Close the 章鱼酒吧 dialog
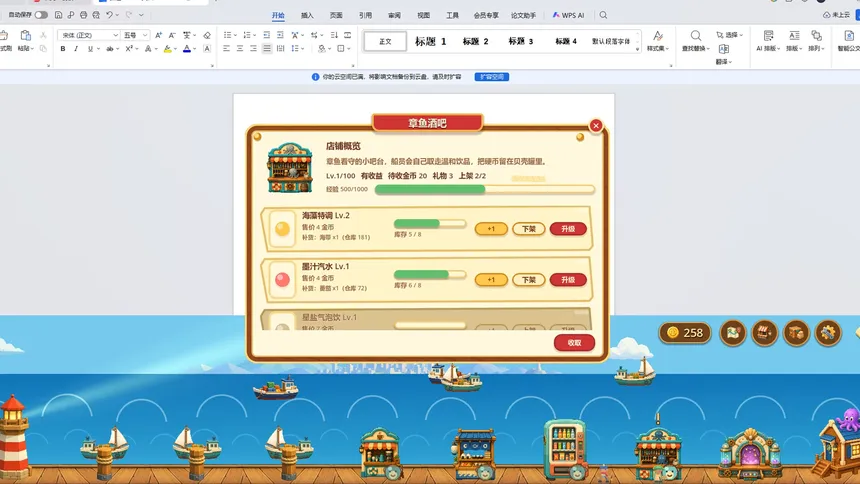 596,126
